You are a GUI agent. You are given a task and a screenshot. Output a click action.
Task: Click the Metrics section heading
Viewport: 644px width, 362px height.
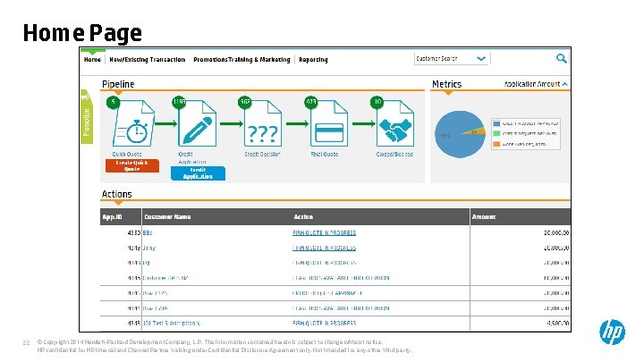pos(446,84)
